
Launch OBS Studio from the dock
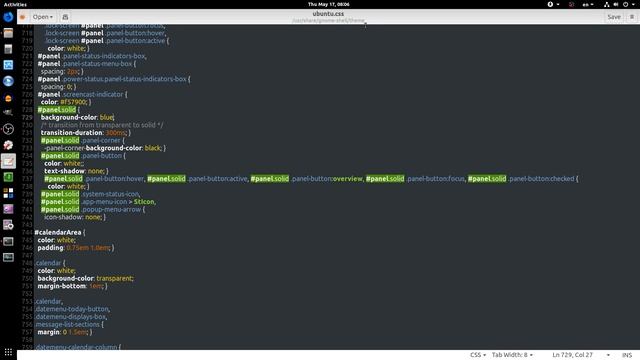8,129
